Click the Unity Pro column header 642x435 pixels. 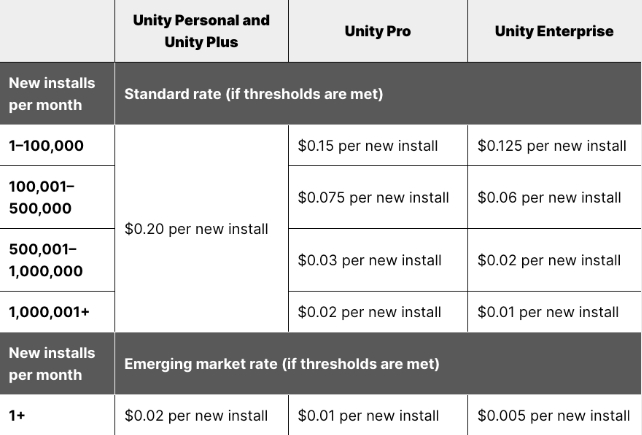tap(378, 31)
